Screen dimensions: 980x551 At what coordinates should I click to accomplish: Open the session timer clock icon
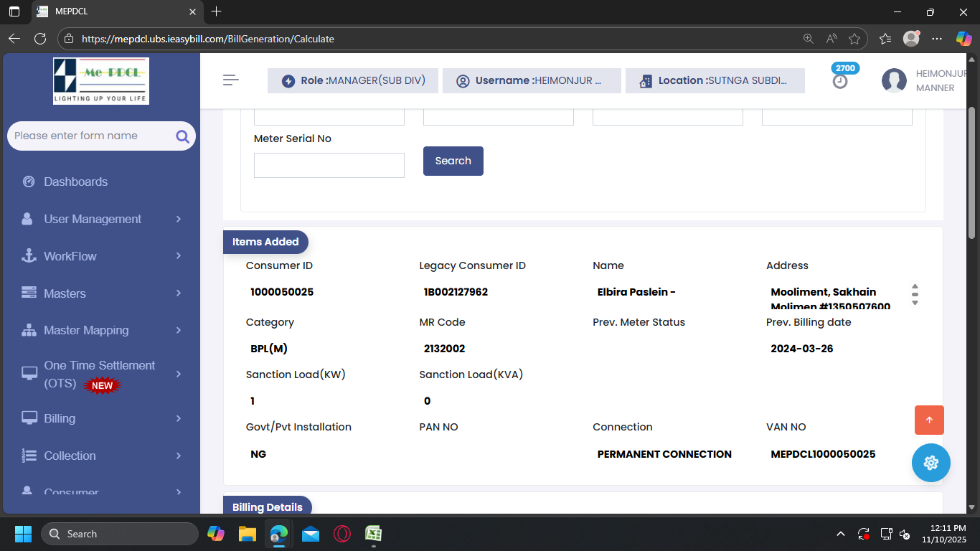click(x=840, y=82)
